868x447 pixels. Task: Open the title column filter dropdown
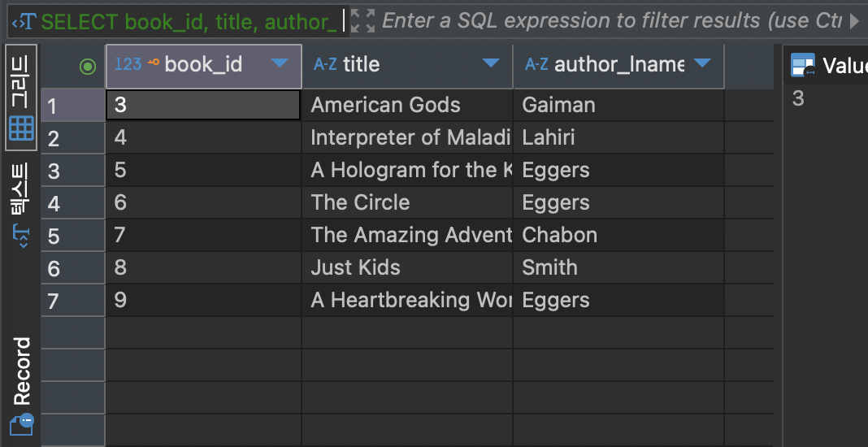coord(490,63)
